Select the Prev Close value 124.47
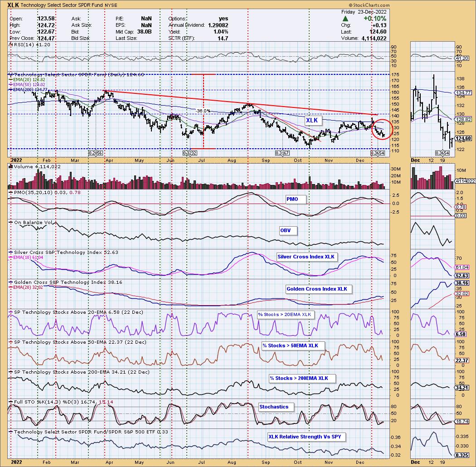This screenshot has width=476, height=467. (46, 38)
